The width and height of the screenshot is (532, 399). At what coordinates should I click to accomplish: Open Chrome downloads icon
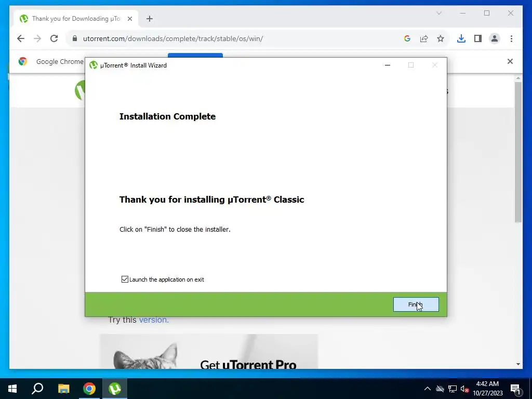point(461,38)
